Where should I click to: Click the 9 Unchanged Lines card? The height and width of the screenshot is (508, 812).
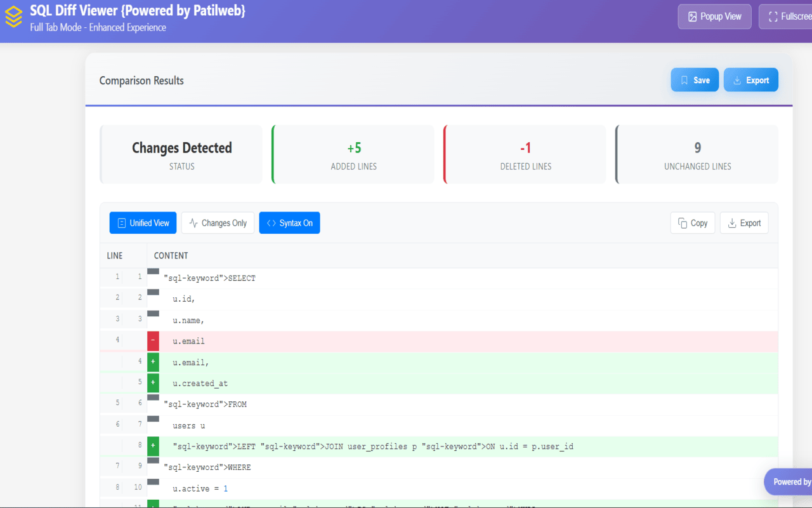click(x=697, y=154)
